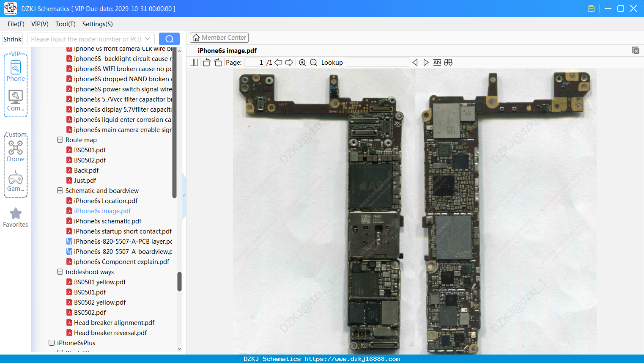Click the tree scroll up arrow
The width and height of the screenshot is (644, 363).
179,51
